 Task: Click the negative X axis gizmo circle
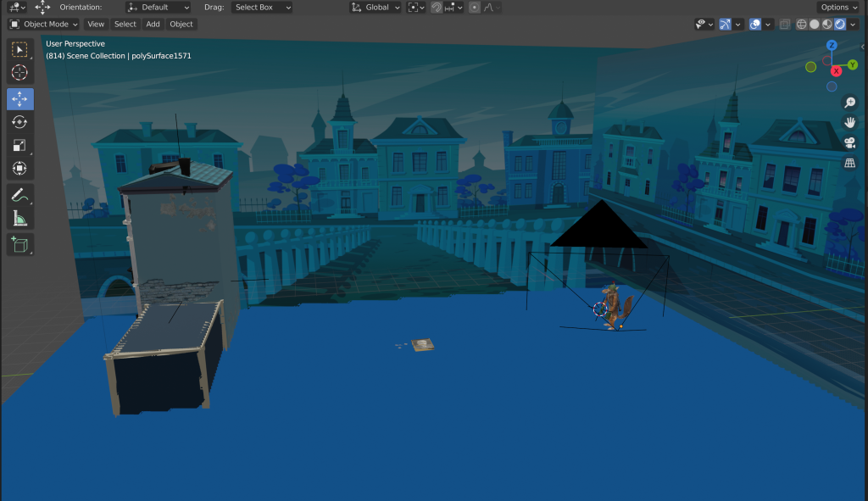(826, 61)
